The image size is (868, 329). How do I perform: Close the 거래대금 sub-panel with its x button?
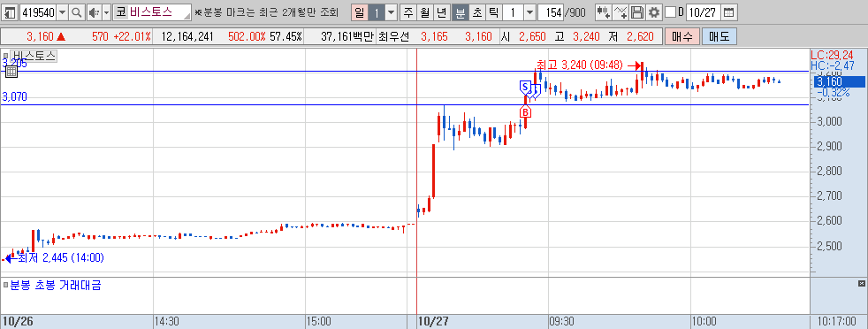pos(861,284)
